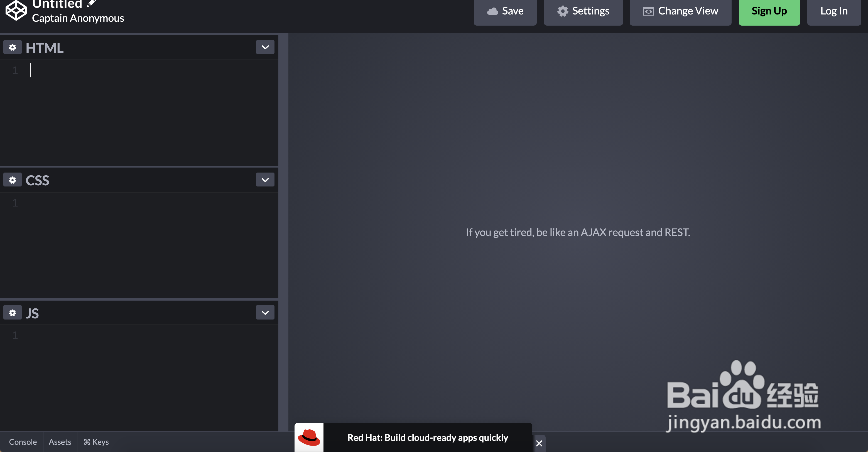
Task: Click the editor/preview vertical resizer bar
Action: (283, 232)
